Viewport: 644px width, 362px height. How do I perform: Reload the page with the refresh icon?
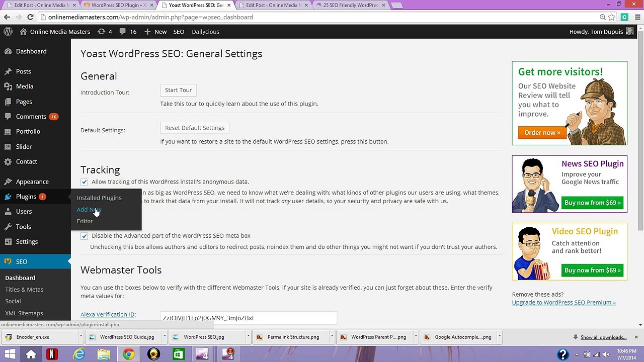click(30, 17)
